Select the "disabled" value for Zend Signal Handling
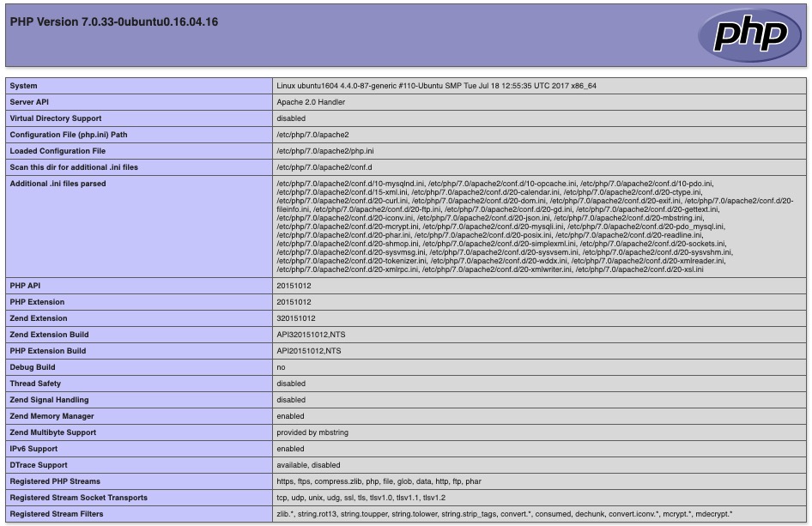 coord(291,400)
